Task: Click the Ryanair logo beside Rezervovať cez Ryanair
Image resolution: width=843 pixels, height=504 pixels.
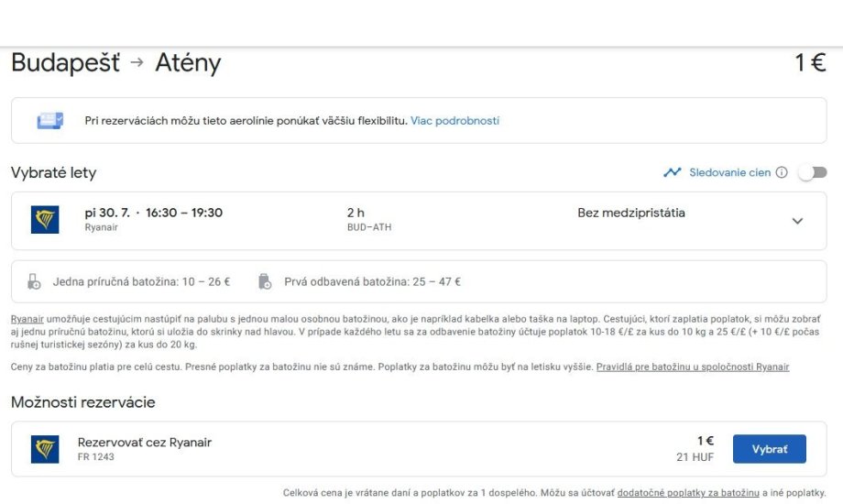Action: tap(45, 449)
